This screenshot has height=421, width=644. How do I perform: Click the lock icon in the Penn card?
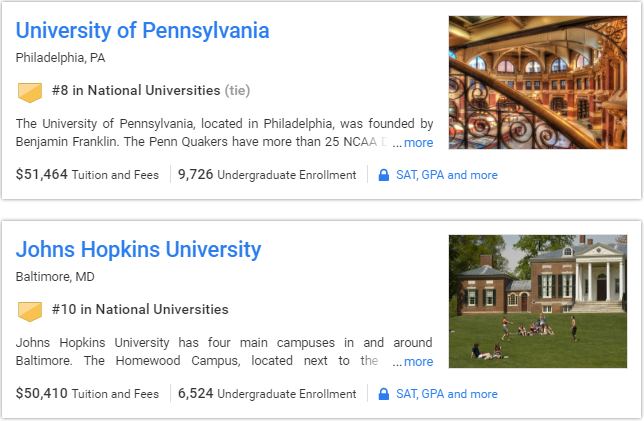pyautogui.click(x=383, y=175)
